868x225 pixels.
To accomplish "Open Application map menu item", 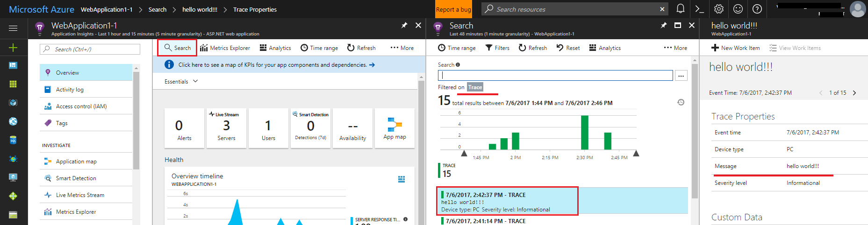I will tap(86, 161).
